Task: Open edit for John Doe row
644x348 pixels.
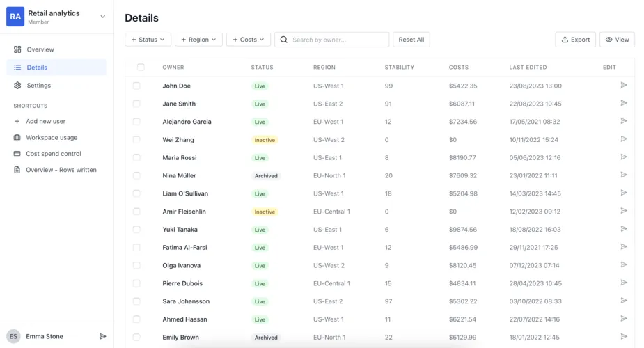Action: coord(624,85)
